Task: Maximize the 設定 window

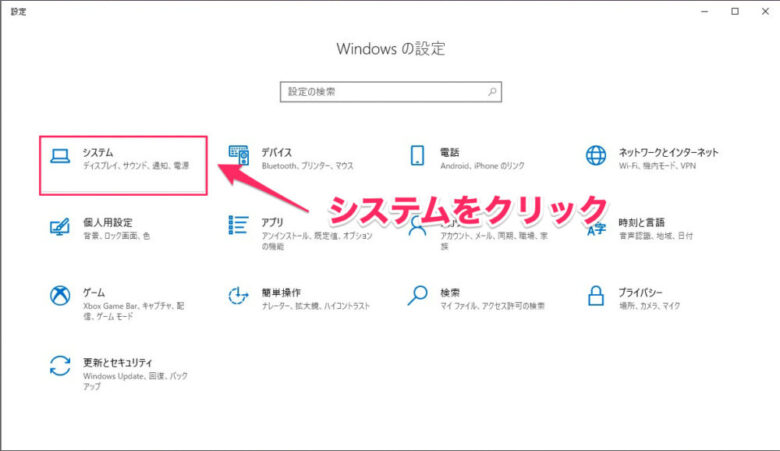Action: pyautogui.click(x=735, y=11)
